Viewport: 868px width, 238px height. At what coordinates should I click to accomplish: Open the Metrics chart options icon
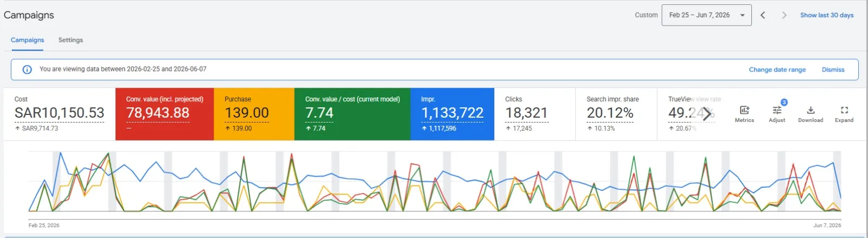click(744, 110)
